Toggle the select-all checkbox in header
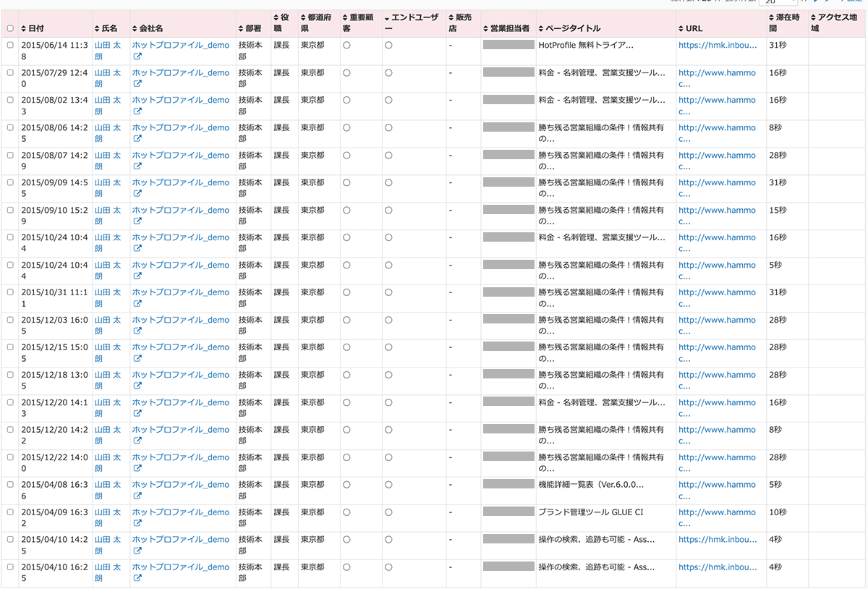The width and height of the screenshot is (868, 589). 10,28
